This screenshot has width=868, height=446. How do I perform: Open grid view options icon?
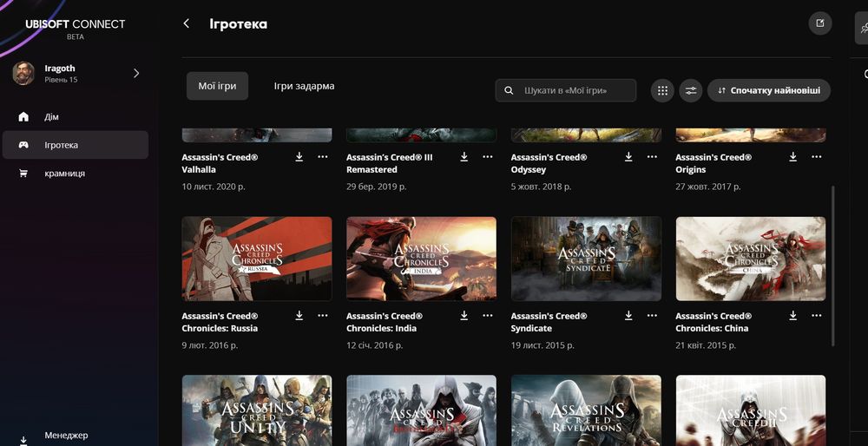(662, 91)
